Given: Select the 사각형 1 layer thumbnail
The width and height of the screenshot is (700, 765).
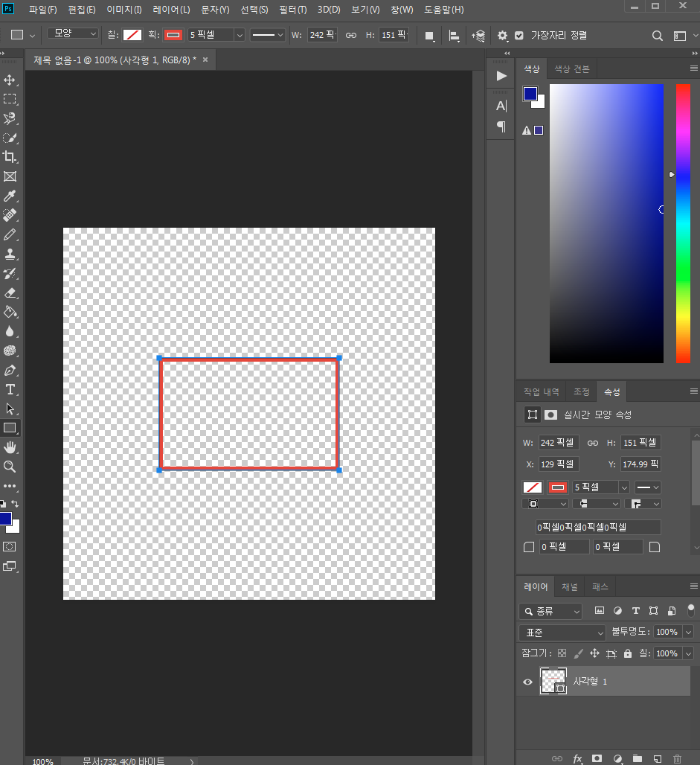Looking at the screenshot, I should tap(553, 681).
